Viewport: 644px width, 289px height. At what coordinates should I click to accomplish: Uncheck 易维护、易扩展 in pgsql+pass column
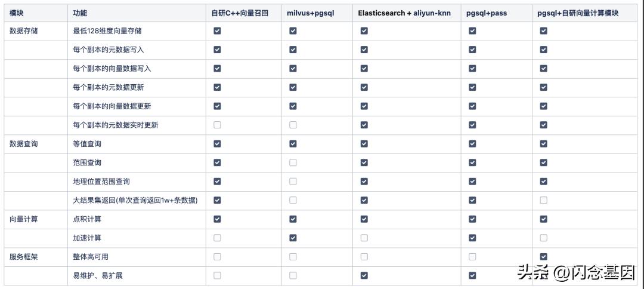(472, 275)
